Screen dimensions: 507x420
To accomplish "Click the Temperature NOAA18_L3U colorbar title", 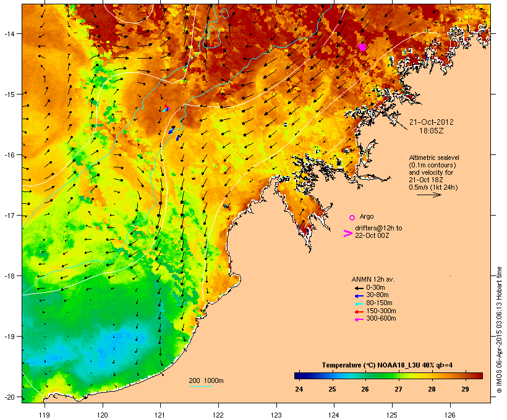I will click(387, 365).
